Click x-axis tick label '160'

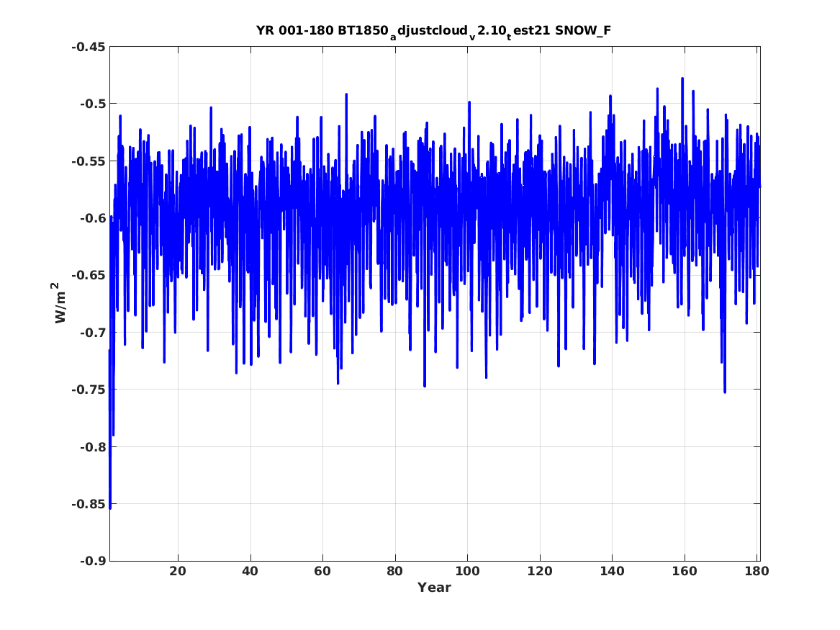pos(685,571)
